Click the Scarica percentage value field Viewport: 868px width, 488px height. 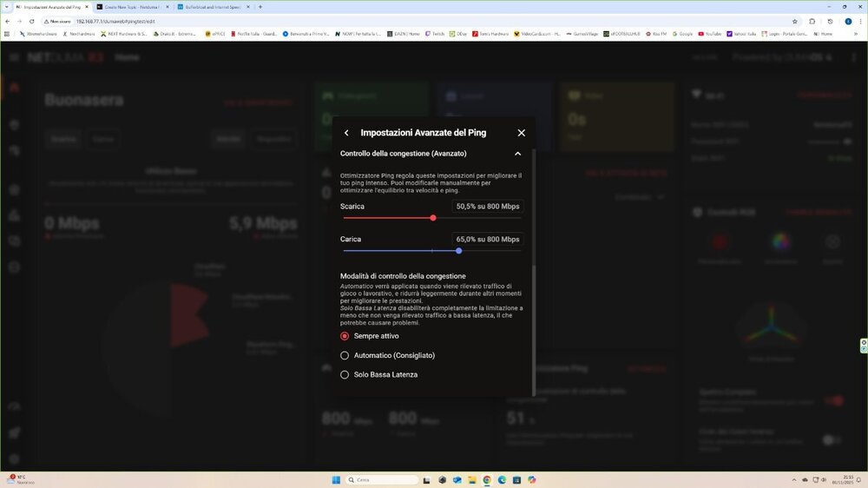(x=488, y=207)
